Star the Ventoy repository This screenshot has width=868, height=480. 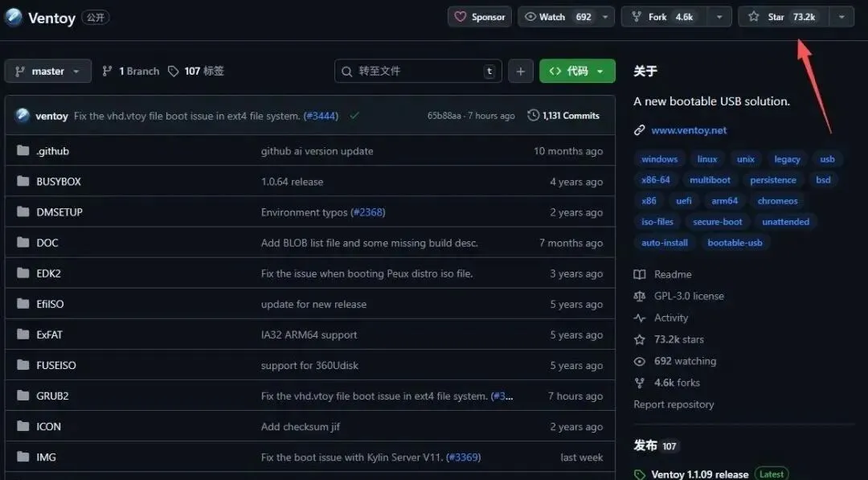click(784, 17)
